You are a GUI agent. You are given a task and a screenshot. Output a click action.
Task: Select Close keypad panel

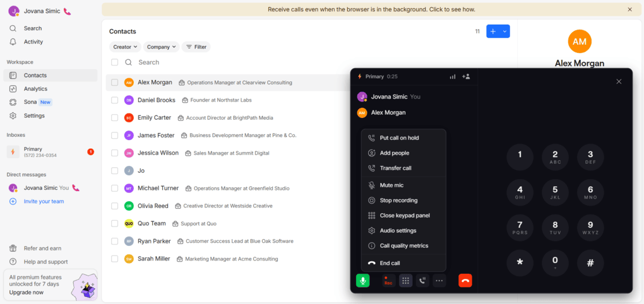click(x=403, y=215)
